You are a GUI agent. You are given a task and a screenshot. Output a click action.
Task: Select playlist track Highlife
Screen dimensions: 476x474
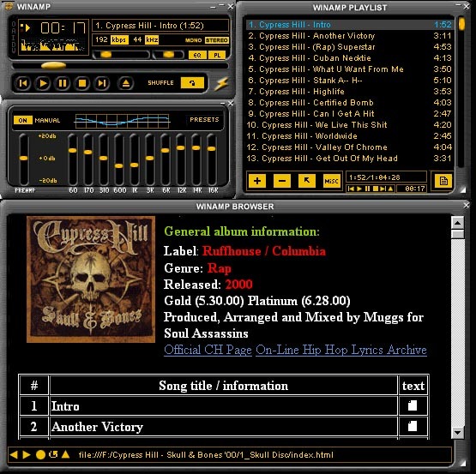coord(350,92)
